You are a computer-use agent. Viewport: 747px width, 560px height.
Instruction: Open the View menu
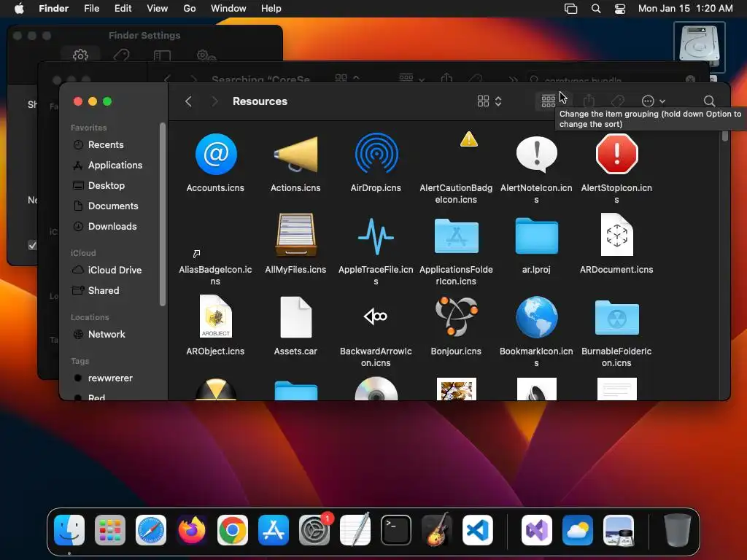158,9
